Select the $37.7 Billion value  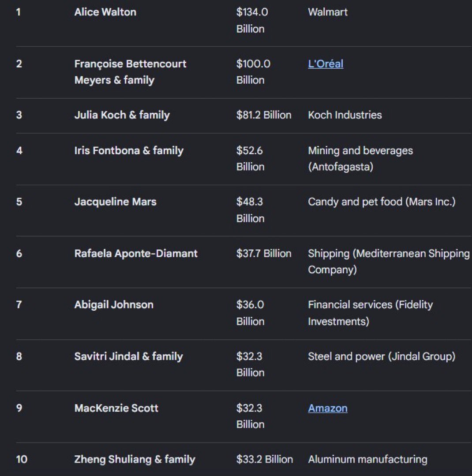pyautogui.click(x=264, y=253)
